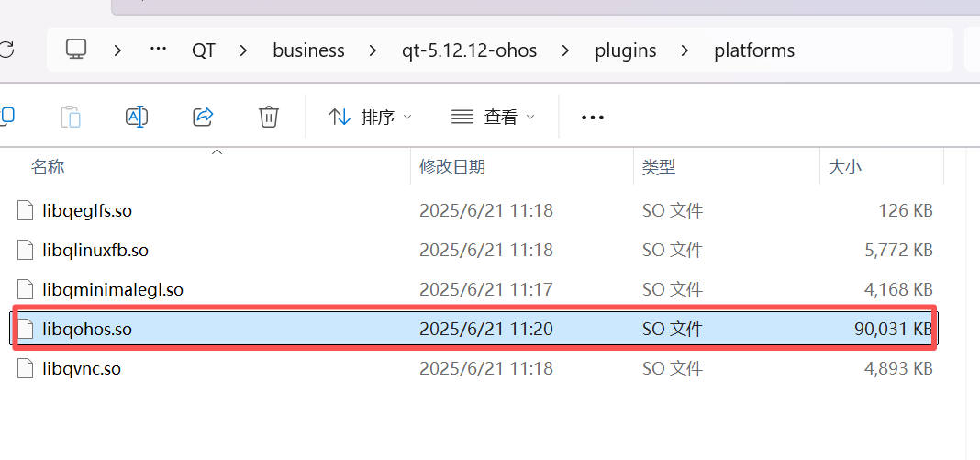The height and width of the screenshot is (460, 980).
Task: Select the libqeglfs.so file
Action: [x=87, y=211]
